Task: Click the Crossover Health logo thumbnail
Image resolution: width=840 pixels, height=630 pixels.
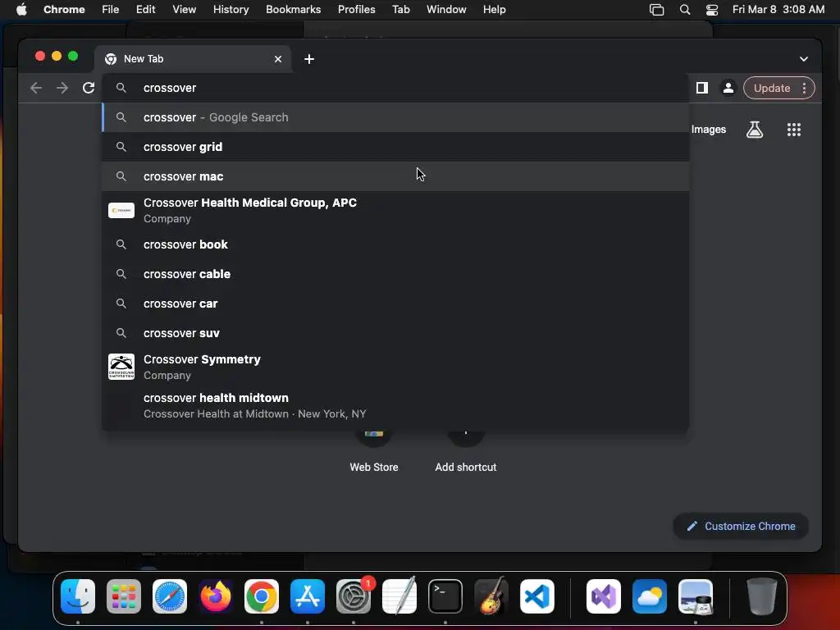Action: 121,210
